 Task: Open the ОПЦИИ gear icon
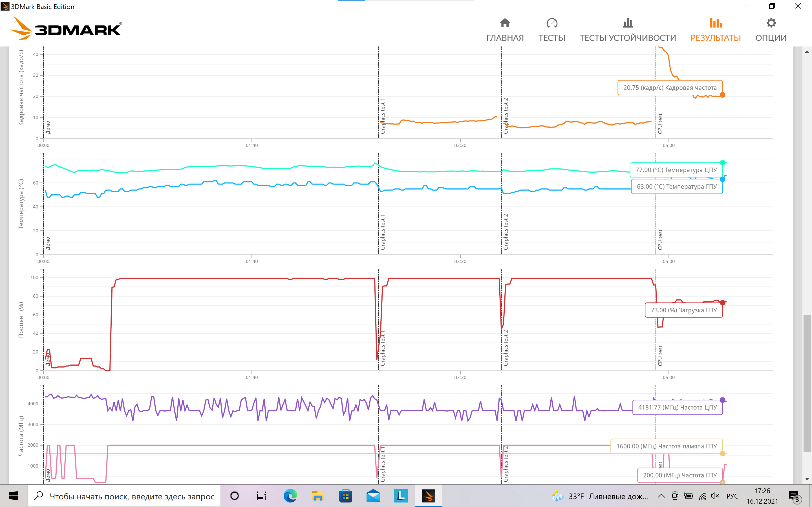coord(771,23)
